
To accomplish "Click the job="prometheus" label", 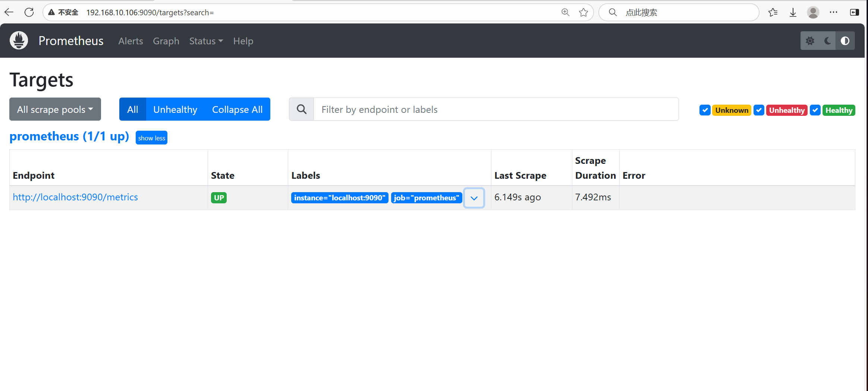I will coord(427,198).
